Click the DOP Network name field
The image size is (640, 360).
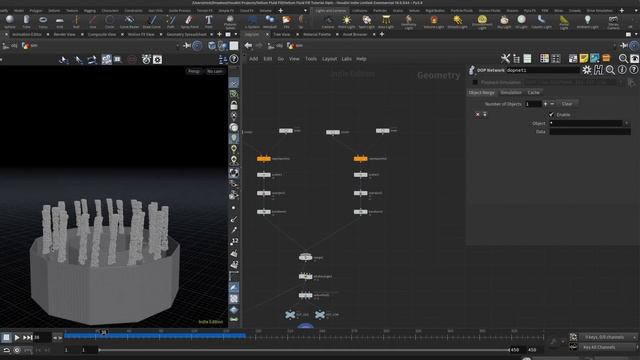(542, 70)
